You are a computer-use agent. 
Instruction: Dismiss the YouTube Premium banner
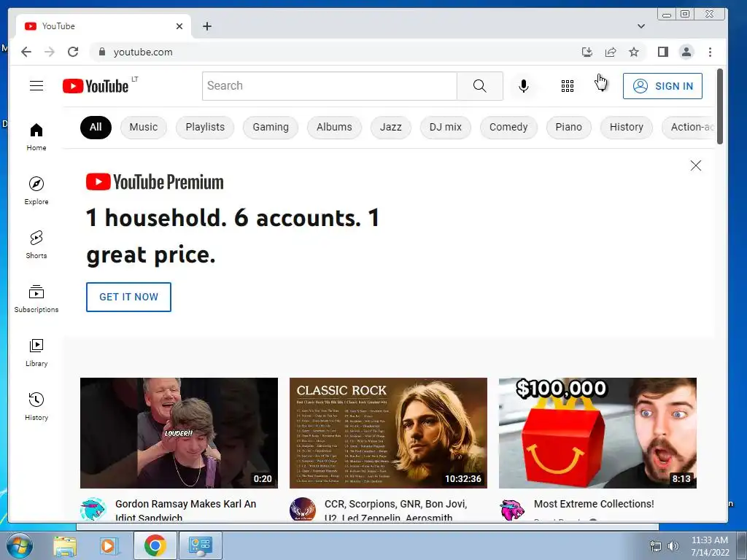(695, 166)
